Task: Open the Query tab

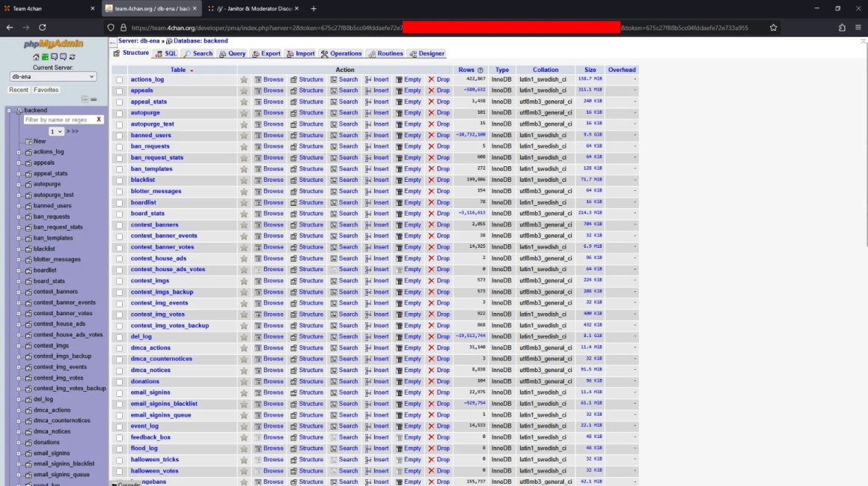Action: 232,54
